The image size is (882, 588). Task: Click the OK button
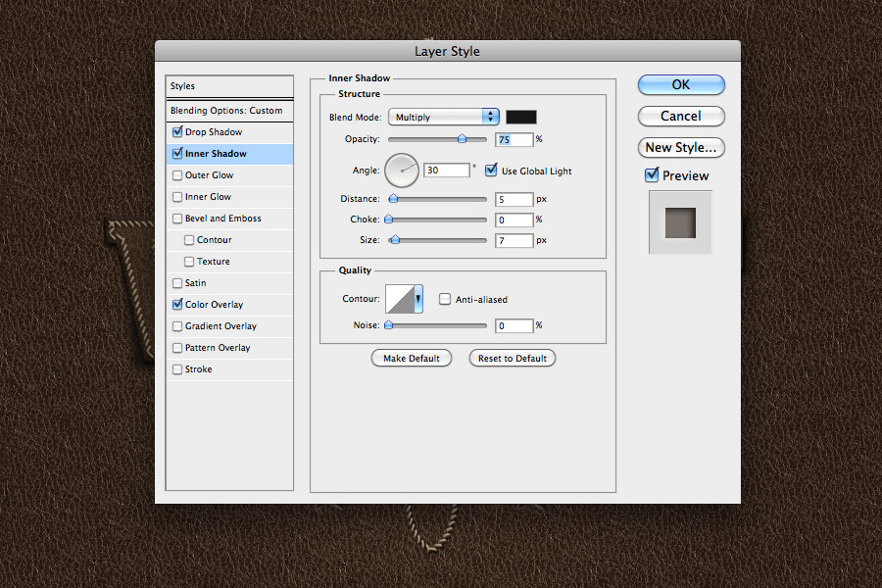pyautogui.click(x=680, y=85)
